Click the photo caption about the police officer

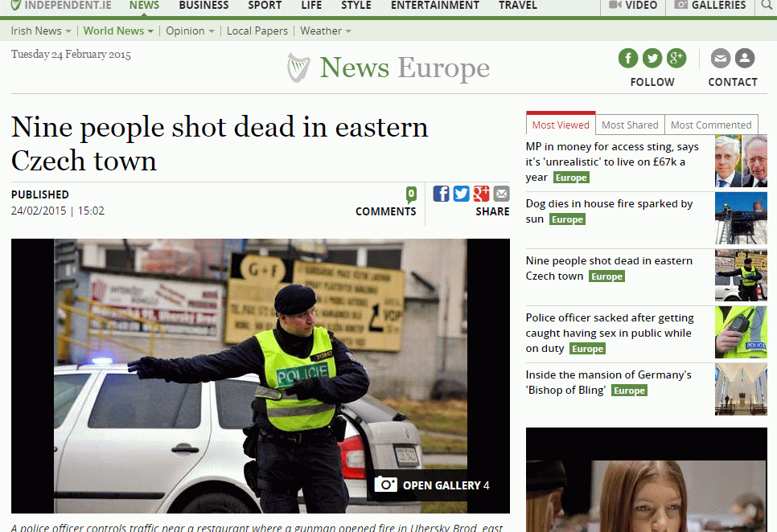tap(257, 527)
